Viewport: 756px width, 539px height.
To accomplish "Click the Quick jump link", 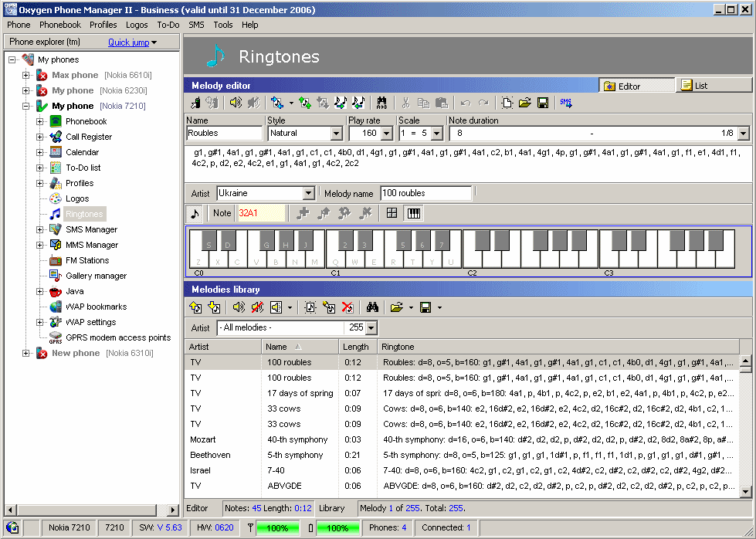I will 128,42.
